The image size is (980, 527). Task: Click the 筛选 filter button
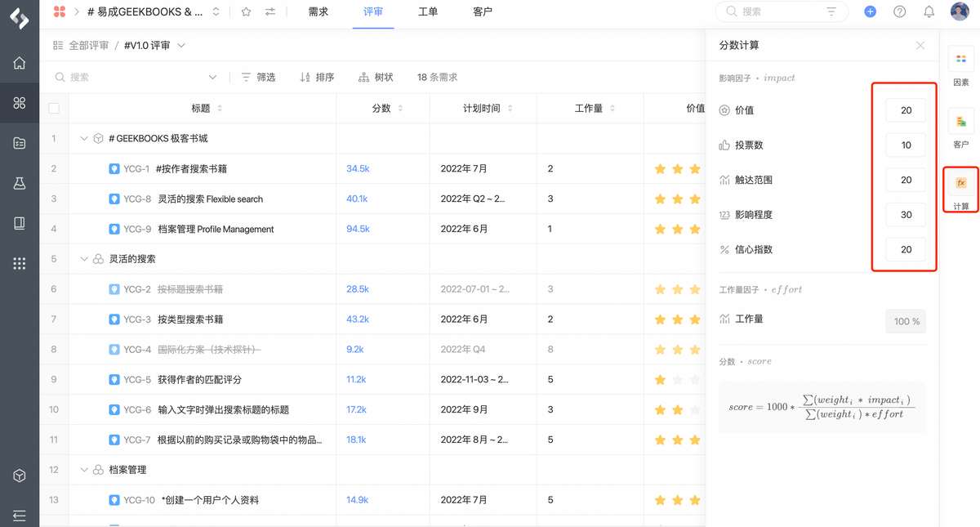pyautogui.click(x=258, y=77)
